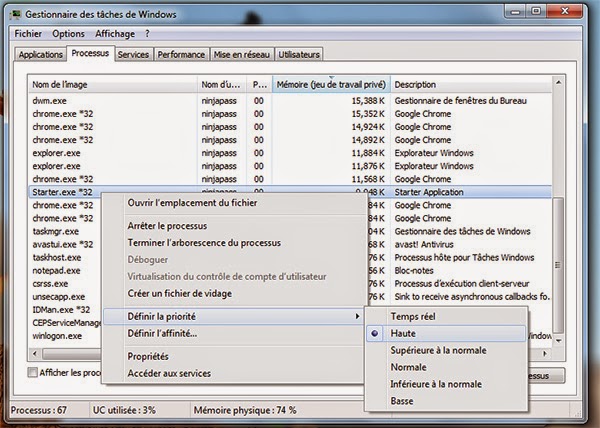Click the Task Manager title bar icon
Screen dimensions: 600x428
click(x=15, y=15)
